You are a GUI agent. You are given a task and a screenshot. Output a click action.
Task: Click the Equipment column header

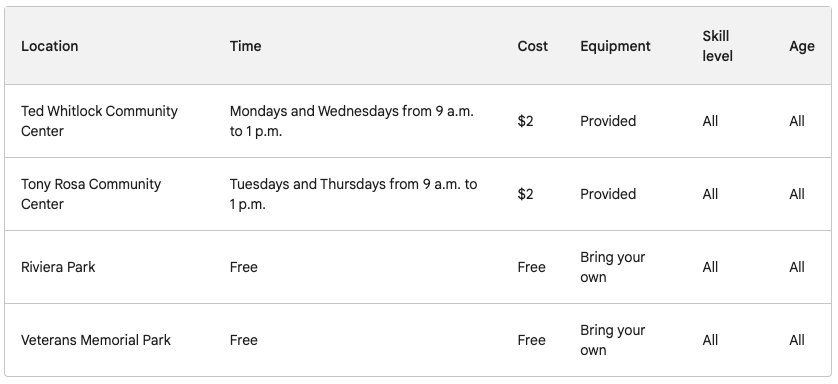pos(615,46)
